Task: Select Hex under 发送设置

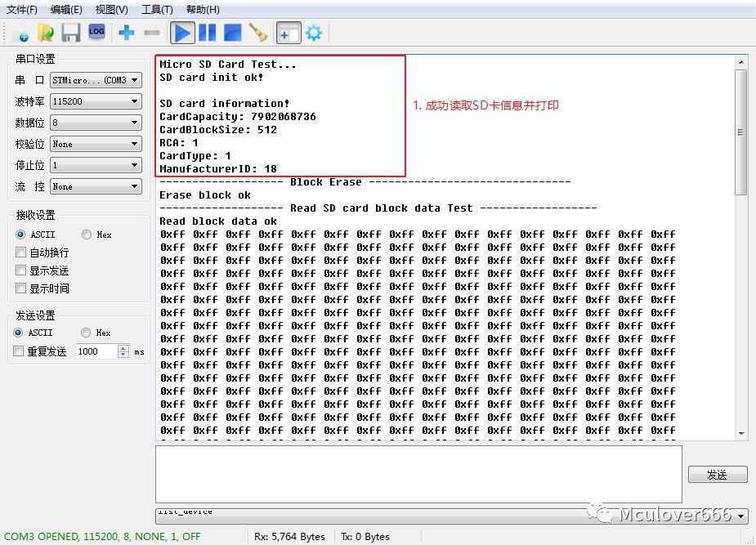Action: (x=86, y=333)
